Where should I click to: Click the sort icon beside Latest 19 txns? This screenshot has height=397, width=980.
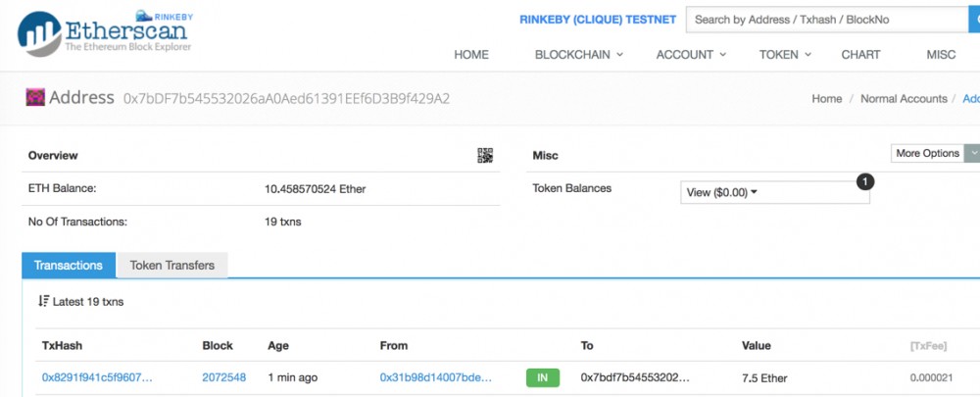43,301
